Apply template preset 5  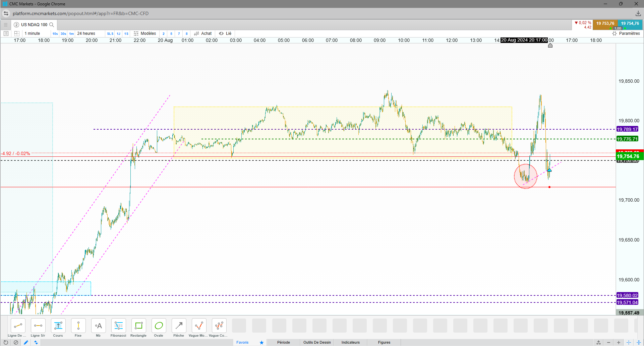pos(171,33)
